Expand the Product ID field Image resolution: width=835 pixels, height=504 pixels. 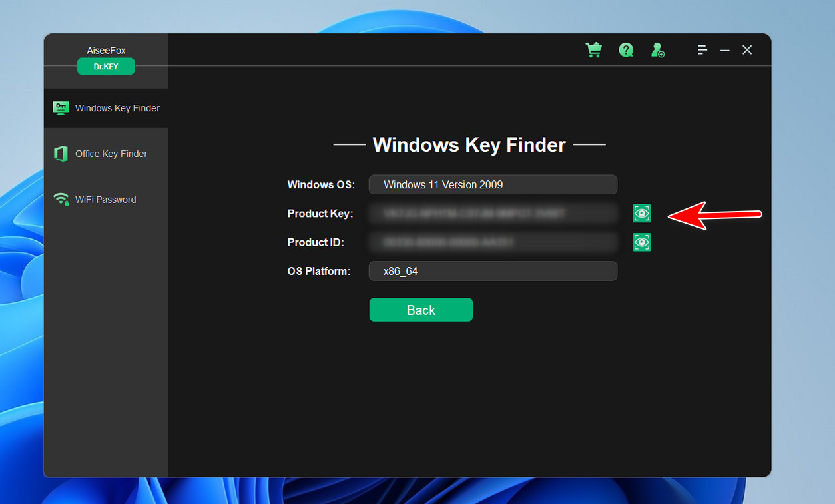(493, 242)
